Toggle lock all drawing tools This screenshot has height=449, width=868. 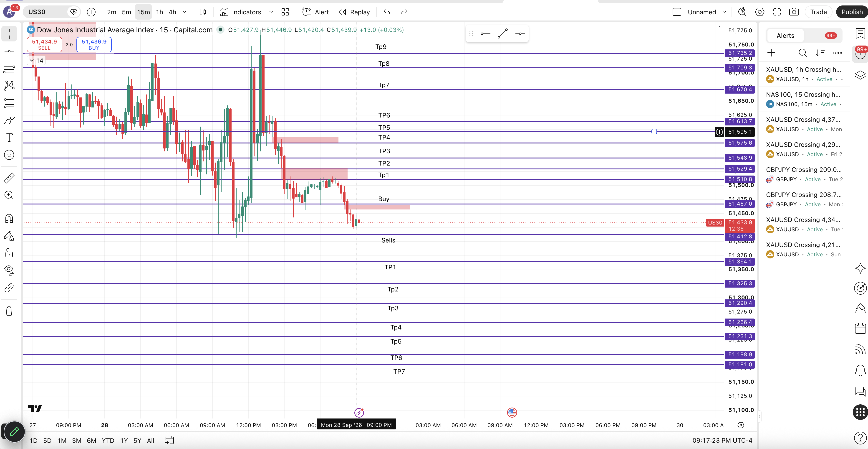(x=9, y=253)
